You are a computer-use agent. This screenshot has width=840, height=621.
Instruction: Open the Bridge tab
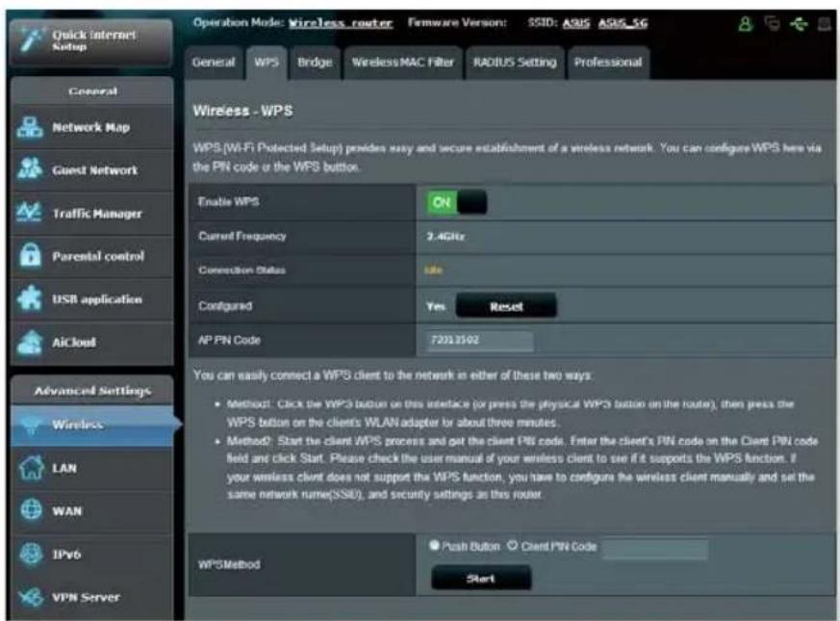315,63
